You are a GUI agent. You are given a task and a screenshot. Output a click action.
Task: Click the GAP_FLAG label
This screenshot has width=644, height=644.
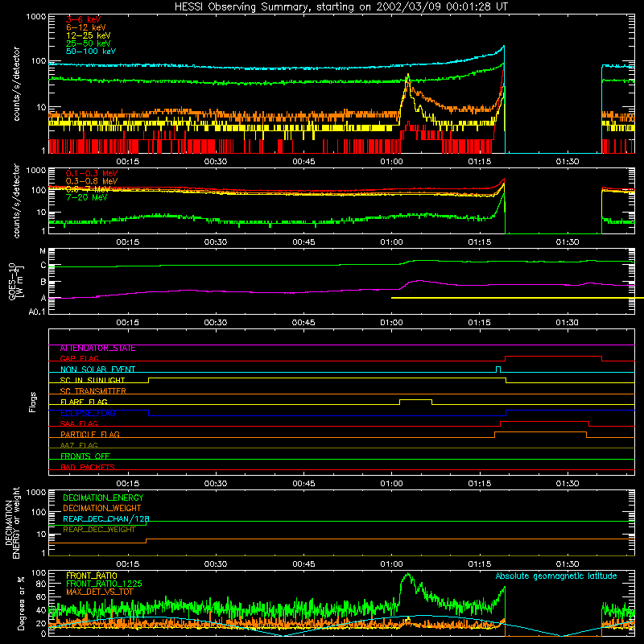tap(79, 358)
